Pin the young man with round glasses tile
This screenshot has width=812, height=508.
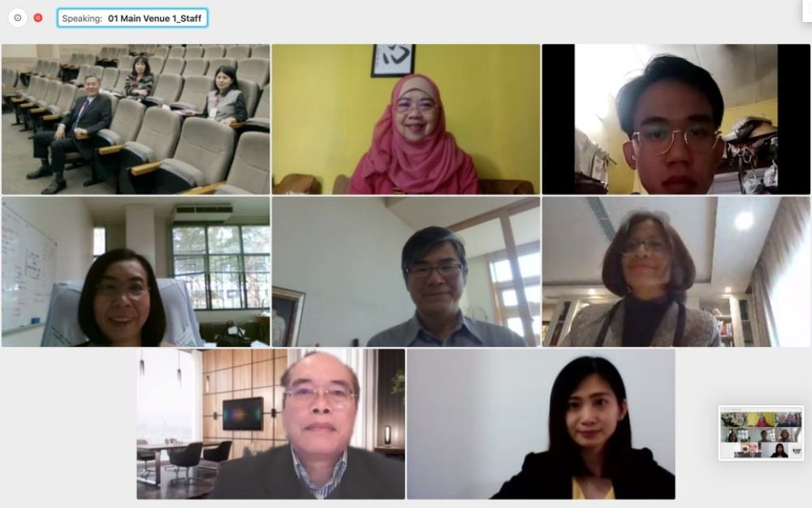(676, 119)
